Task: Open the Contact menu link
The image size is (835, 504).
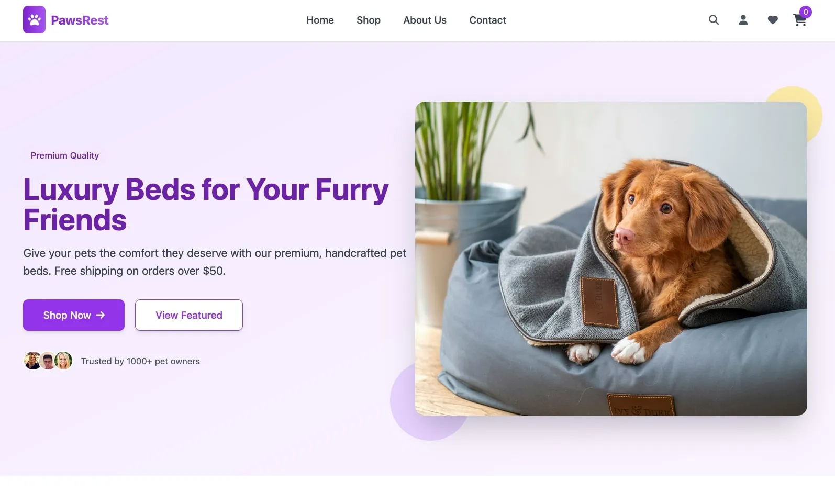Action: 487,20
